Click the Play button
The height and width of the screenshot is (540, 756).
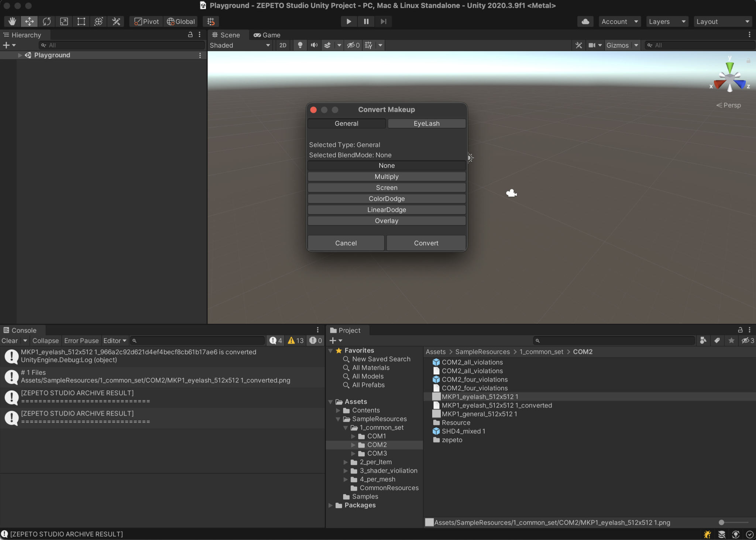[348, 21]
